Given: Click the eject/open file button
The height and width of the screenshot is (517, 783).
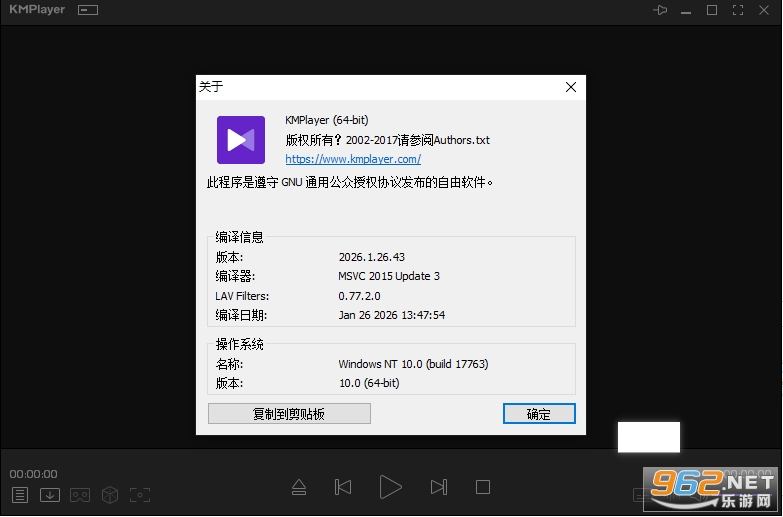Looking at the screenshot, I should (x=299, y=487).
